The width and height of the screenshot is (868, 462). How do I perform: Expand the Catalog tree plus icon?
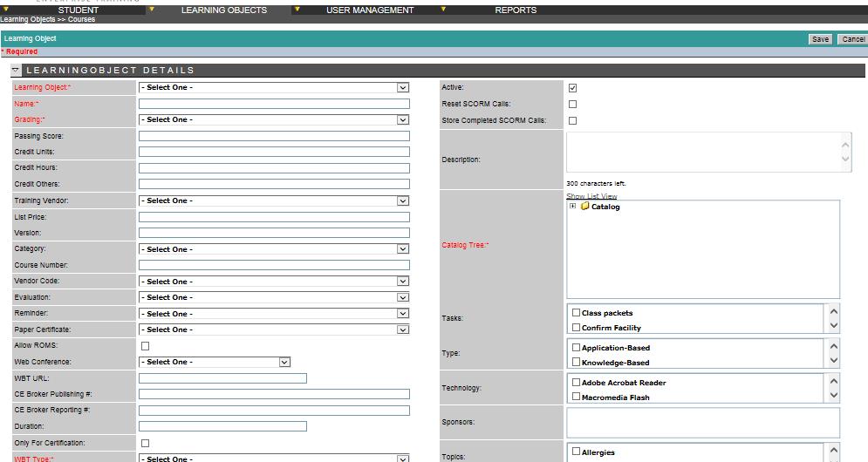(x=573, y=206)
